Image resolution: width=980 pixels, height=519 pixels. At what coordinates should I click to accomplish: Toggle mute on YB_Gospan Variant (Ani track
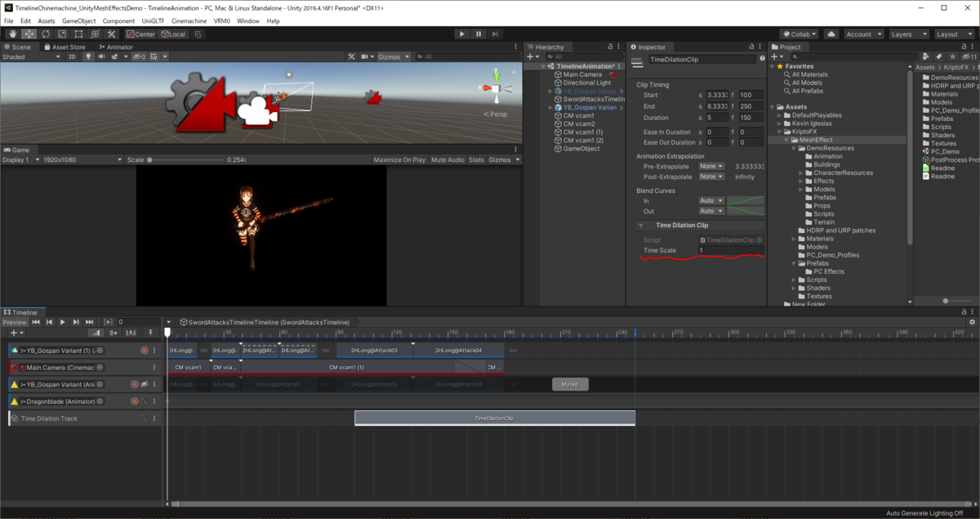(x=145, y=384)
